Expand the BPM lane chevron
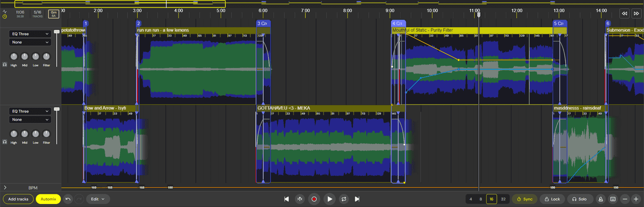644x207 pixels. tap(5, 188)
